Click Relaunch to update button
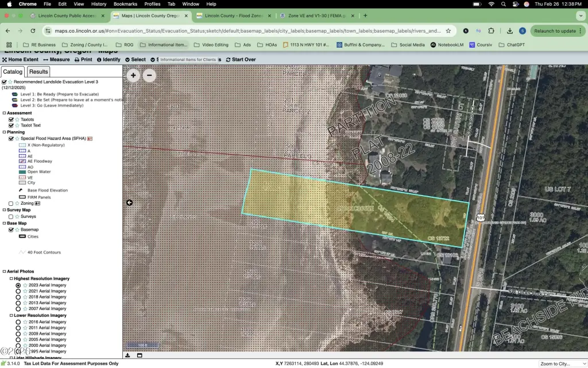The width and height of the screenshot is (588, 368). pos(554,31)
